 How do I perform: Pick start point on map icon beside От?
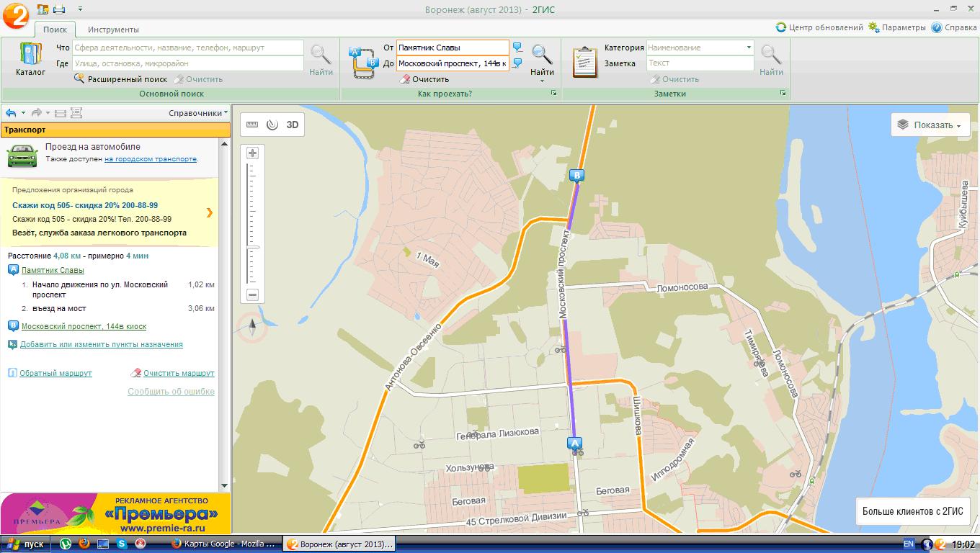point(517,48)
